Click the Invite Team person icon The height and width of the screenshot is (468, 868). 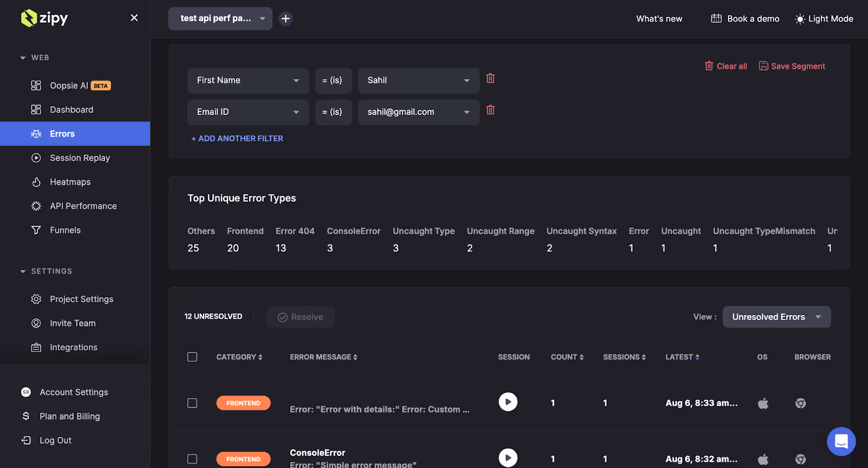36,323
